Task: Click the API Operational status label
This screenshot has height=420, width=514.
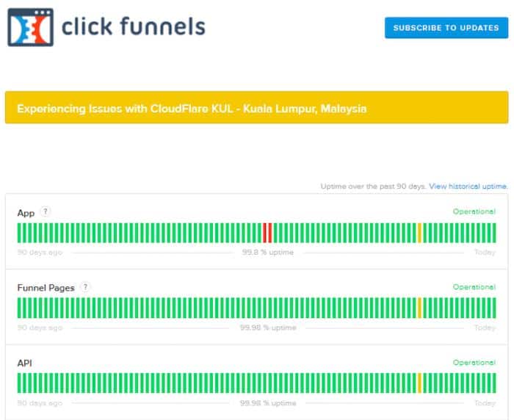Action: (474, 362)
